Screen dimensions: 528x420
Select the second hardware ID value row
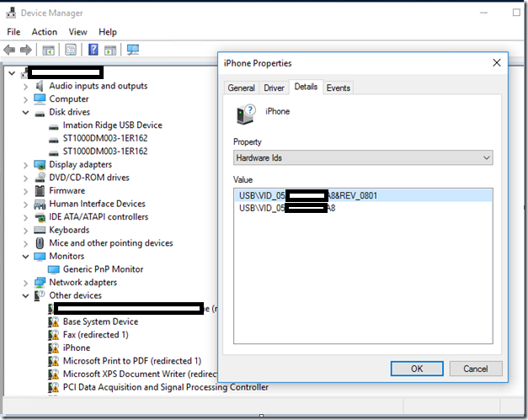363,209
